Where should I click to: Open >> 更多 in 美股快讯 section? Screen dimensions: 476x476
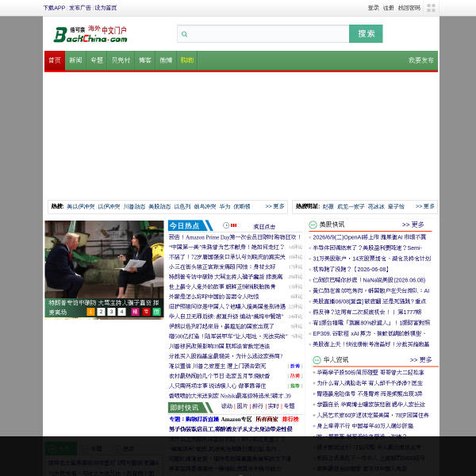click(x=413, y=225)
